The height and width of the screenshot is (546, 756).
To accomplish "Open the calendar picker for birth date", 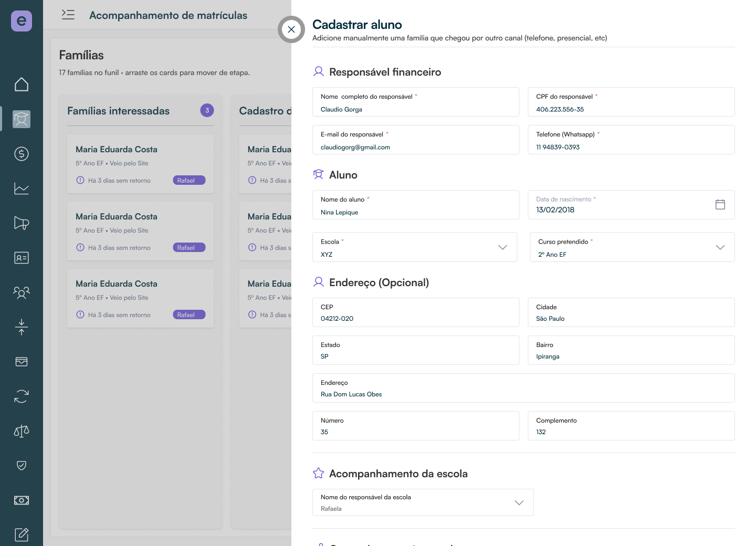I will (x=720, y=205).
